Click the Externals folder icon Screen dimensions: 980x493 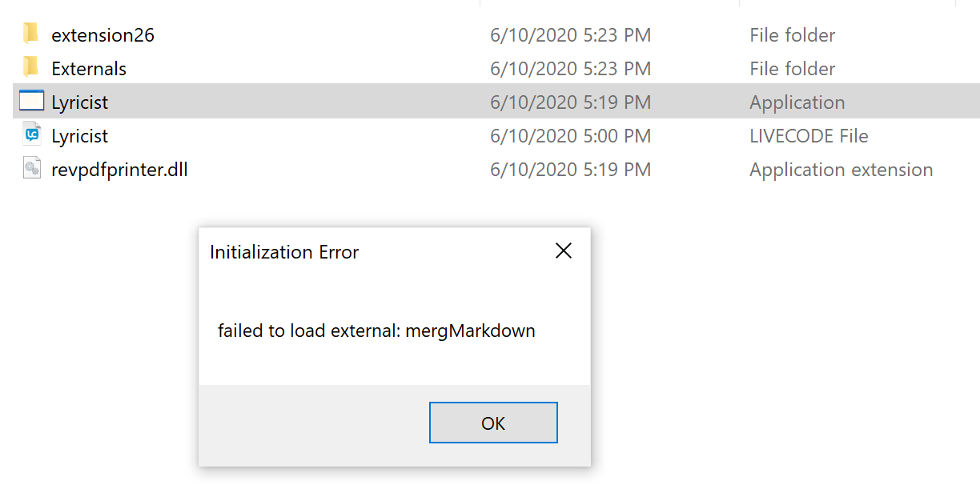coord(31,67)
